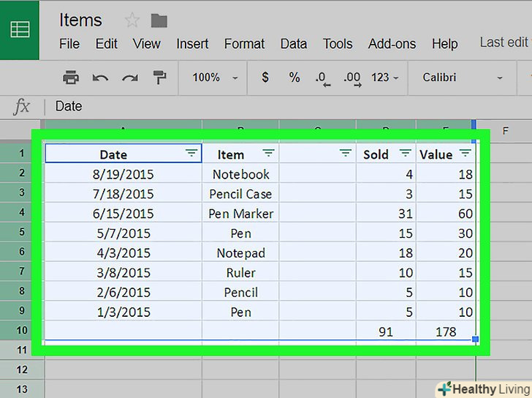This screenshot has width=532, height=398.
Task: Open the Item column filter
Action: pyautogui.click(x=268, y=153)
